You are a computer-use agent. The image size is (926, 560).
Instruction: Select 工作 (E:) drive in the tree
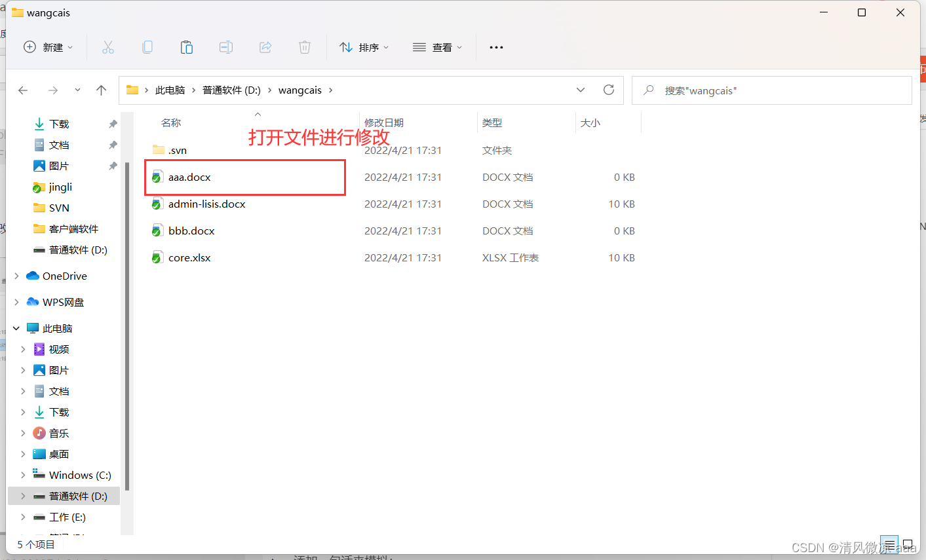point(68,517)
